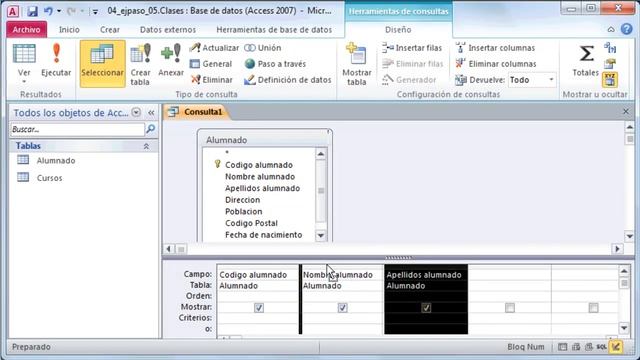
Task: Select the Anexar query type
Action: tap(171, 61)
